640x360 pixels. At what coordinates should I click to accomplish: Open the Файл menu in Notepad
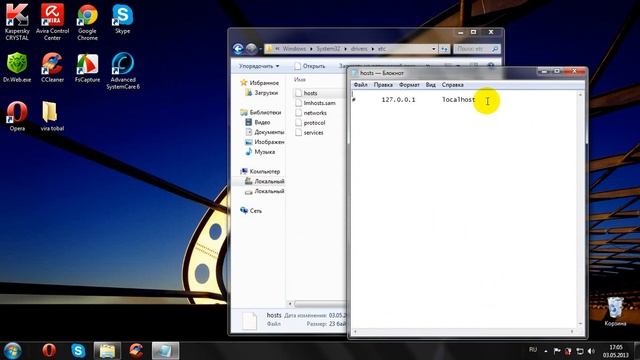tap(360, 85)
